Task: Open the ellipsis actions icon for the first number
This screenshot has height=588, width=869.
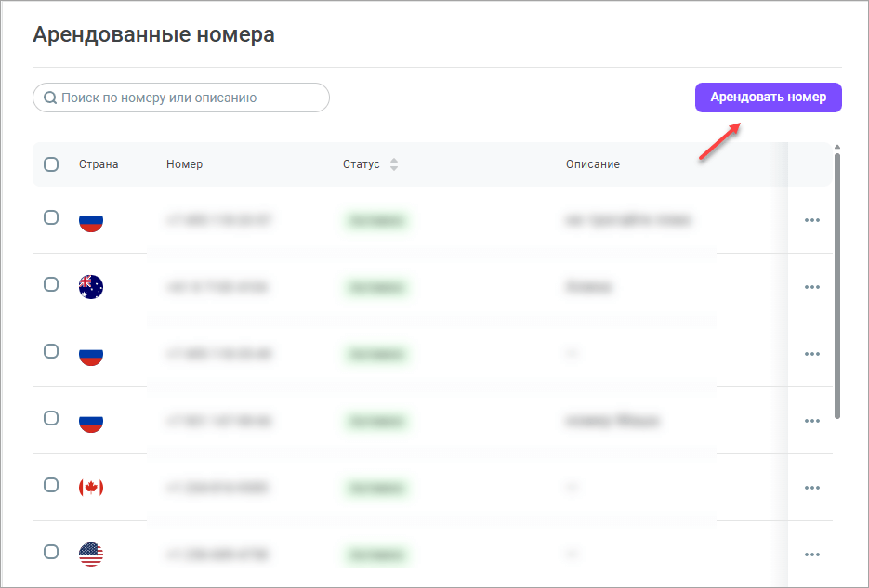Action: (x=812, y=220)
